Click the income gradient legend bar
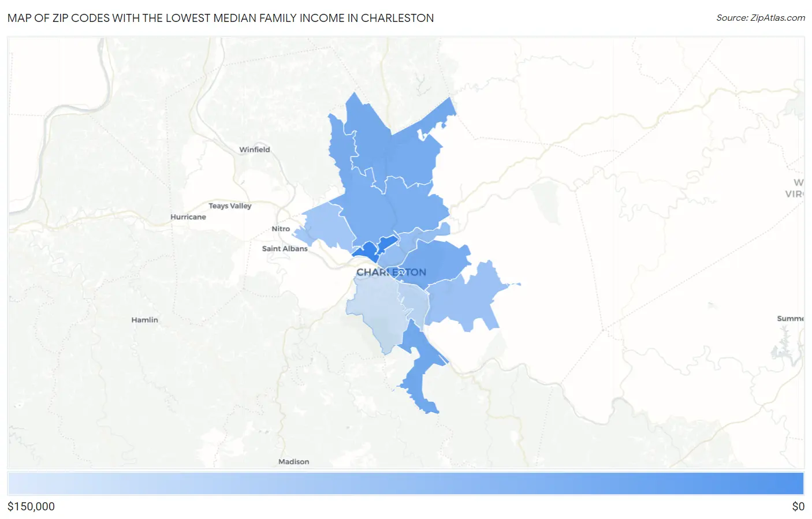The height and width of the screenshot is (519, 812). pos(406,484)
